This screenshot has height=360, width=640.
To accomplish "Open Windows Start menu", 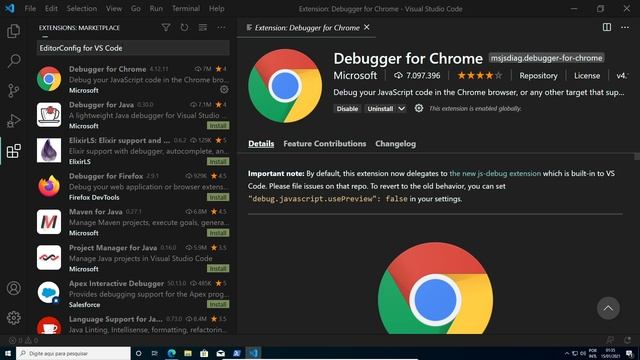I will [8, 353].
